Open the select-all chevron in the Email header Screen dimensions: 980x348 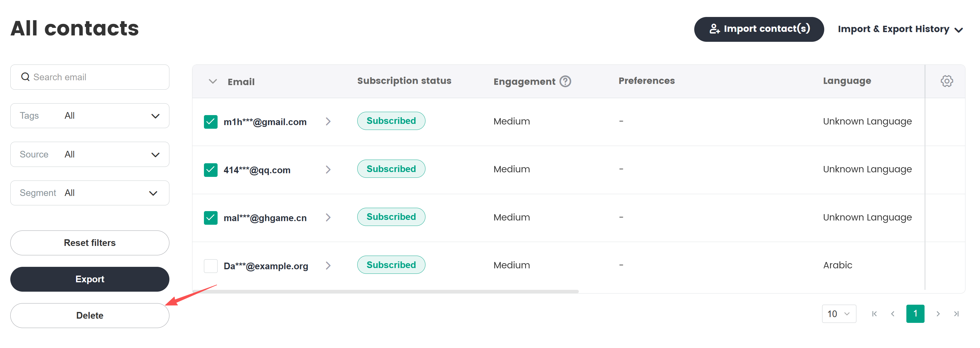pyautogui.click(x=212, y=81)
